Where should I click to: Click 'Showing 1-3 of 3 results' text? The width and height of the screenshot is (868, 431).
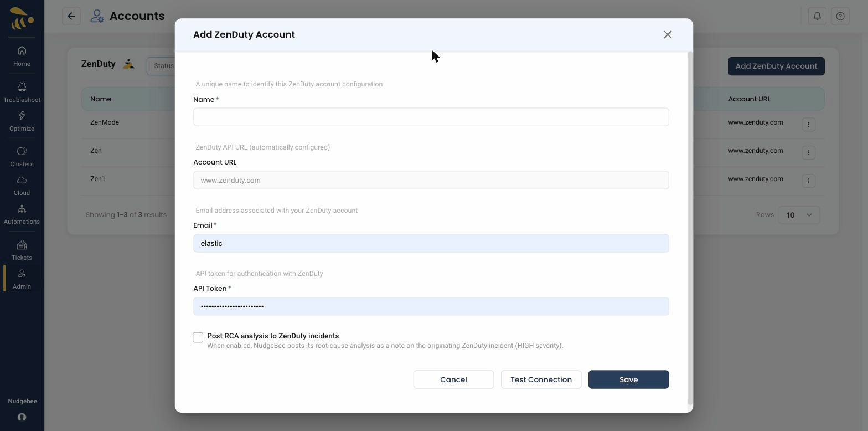click(126, 214)
